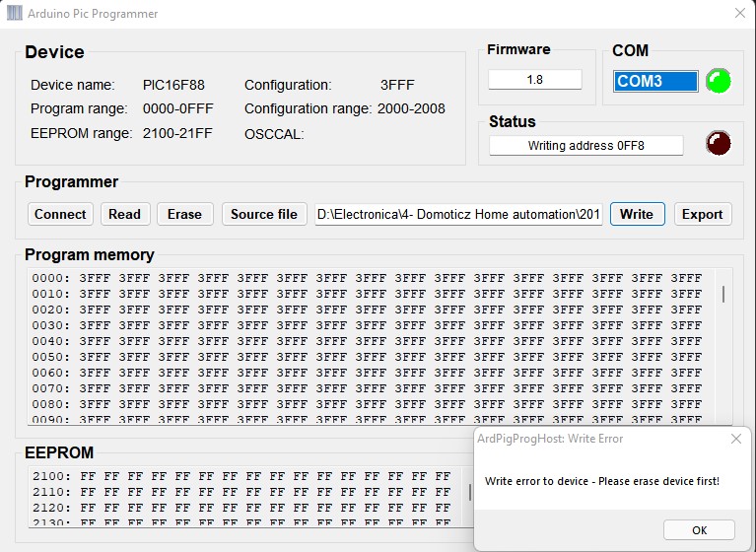Click the configuration range value 2000-2008
This screenshot has width=756, height=552.
pyautogui.click(x=411, y=108)
